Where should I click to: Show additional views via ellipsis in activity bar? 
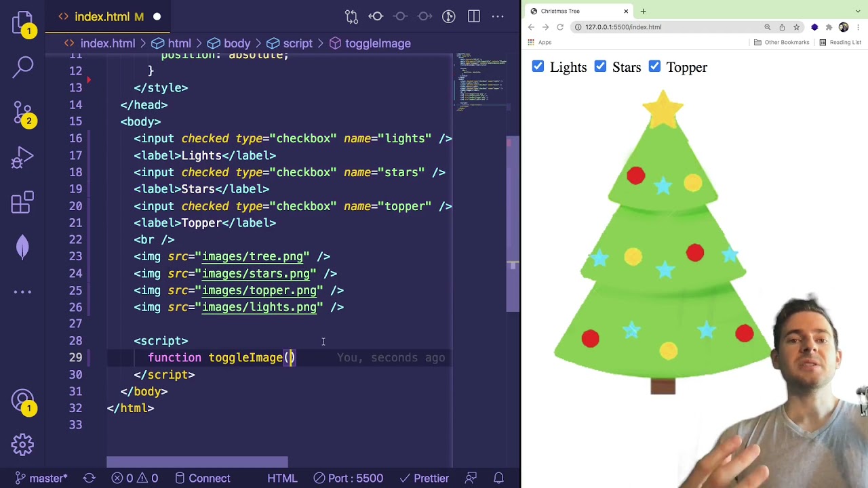click(22, 292)
